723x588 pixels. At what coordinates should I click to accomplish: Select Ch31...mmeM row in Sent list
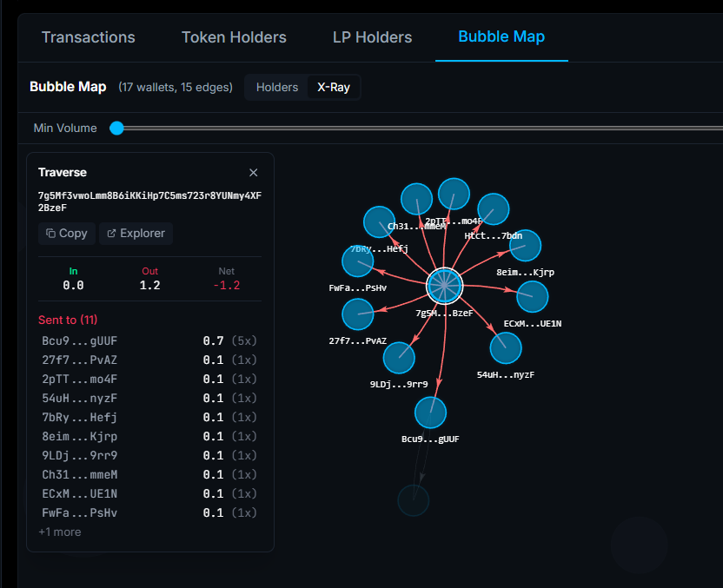pyautogui.click(x=149, y=474)
